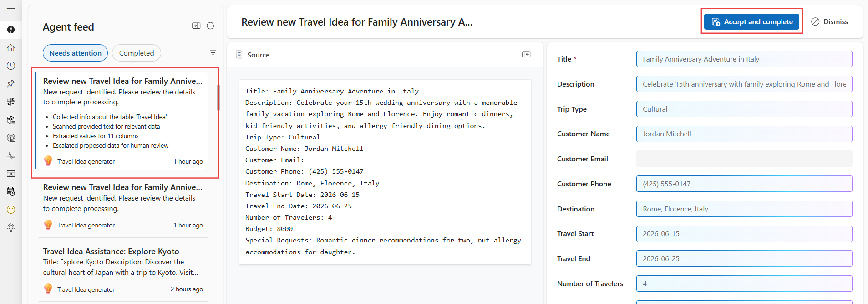Screen dimensions: 868x304
Task: Go to Home in the sidebar
Action: (11, 48)
